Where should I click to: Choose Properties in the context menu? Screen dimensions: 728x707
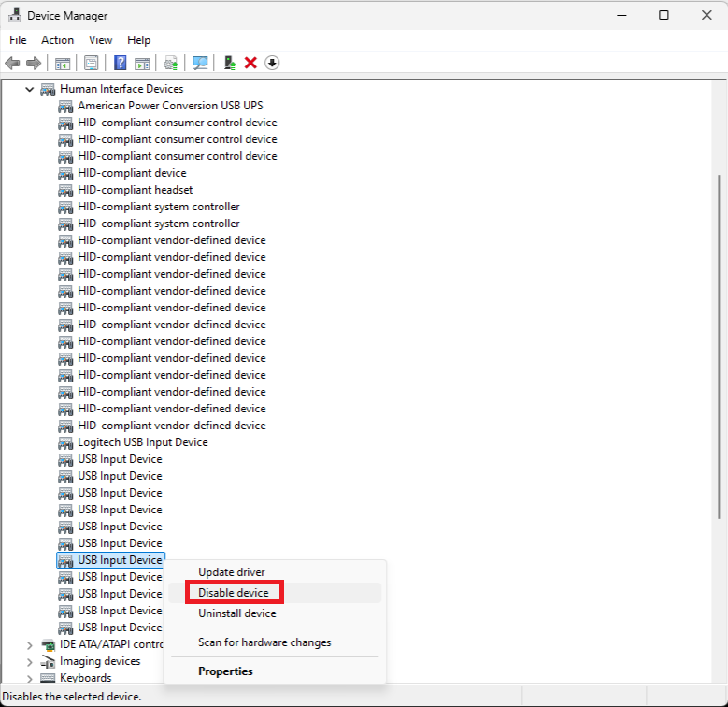[x=225, y=671]
